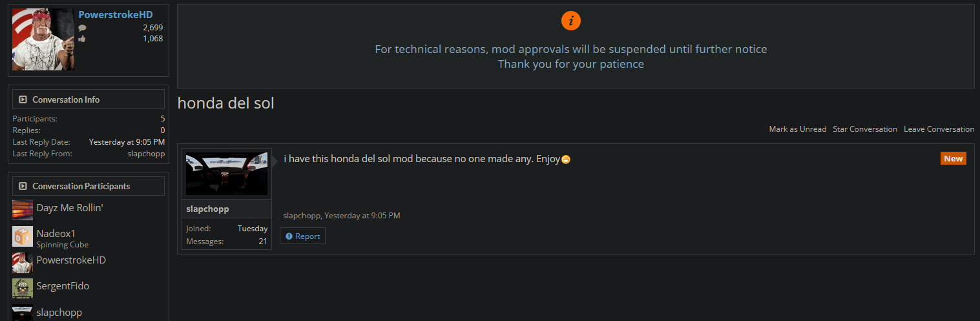Image resolution: width=980 pixels, height=321 pixels.
Task: Open SergentFido avatar icon
Action: pyautogui.click(x=23, y=289)
